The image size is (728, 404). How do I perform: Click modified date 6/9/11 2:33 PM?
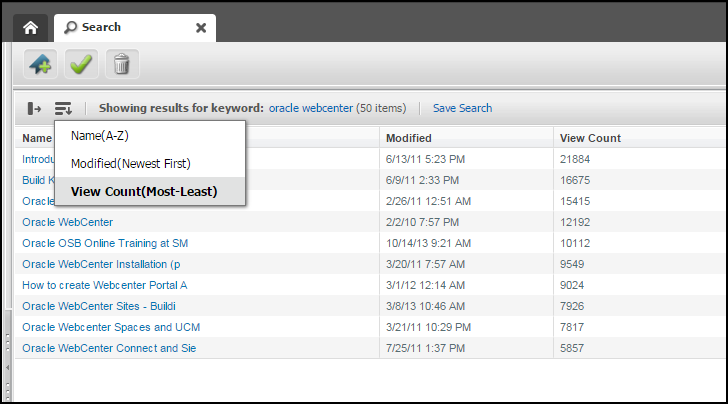point(422,180)
